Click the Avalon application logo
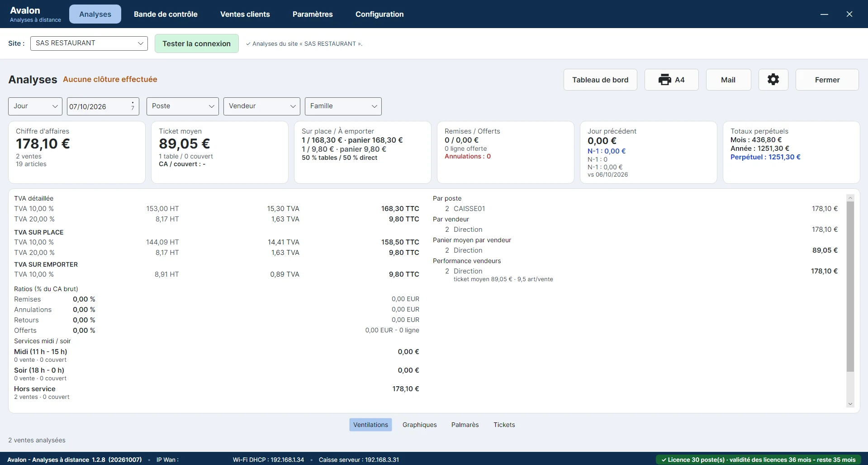 coord(35,14)
